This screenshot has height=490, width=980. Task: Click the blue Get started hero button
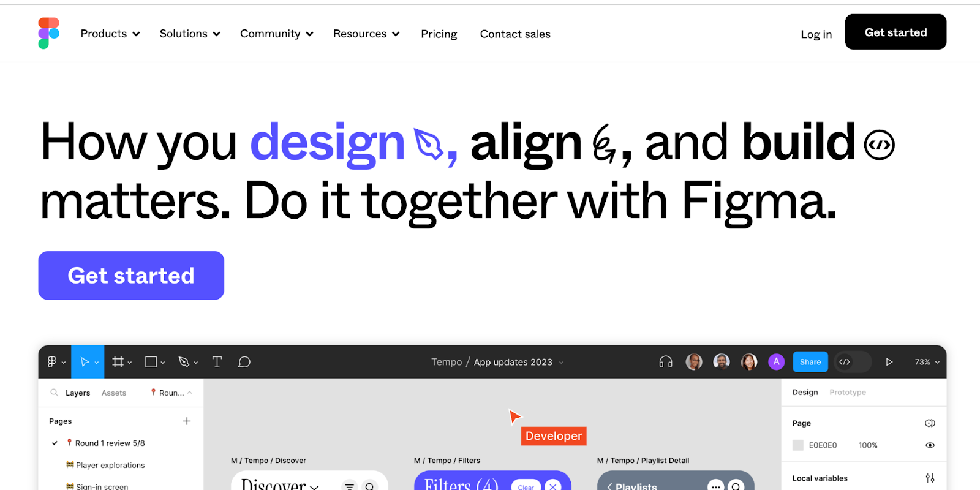(x=131, y=276)
